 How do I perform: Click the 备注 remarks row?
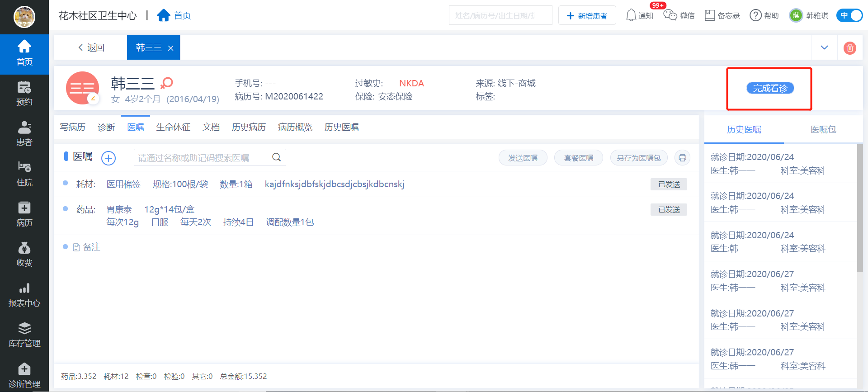pyautogui.click(x=377, y=247)
